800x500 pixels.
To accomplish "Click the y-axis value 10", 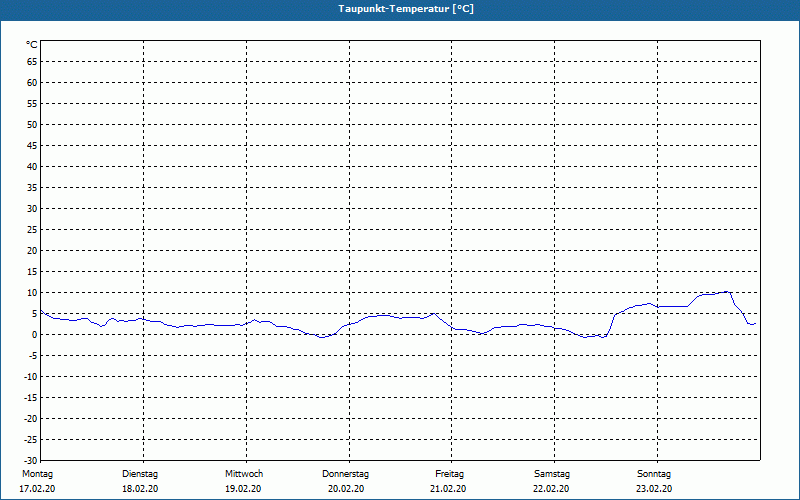I will (x=32, y=292).
